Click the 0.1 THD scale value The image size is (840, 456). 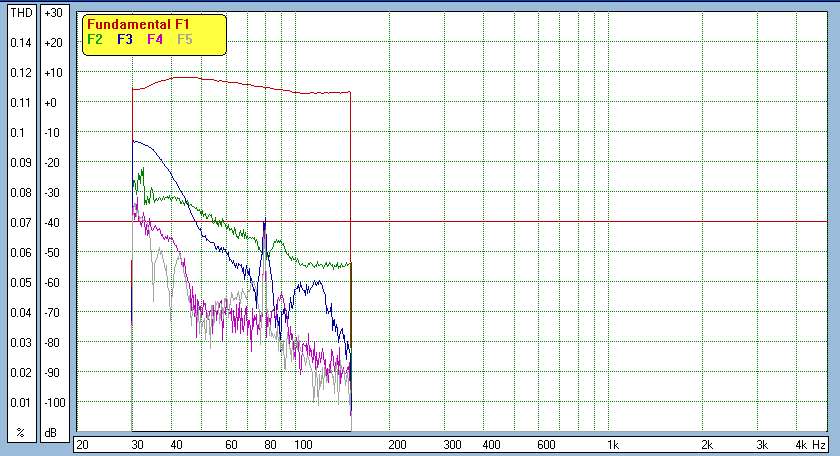[18, 133]
